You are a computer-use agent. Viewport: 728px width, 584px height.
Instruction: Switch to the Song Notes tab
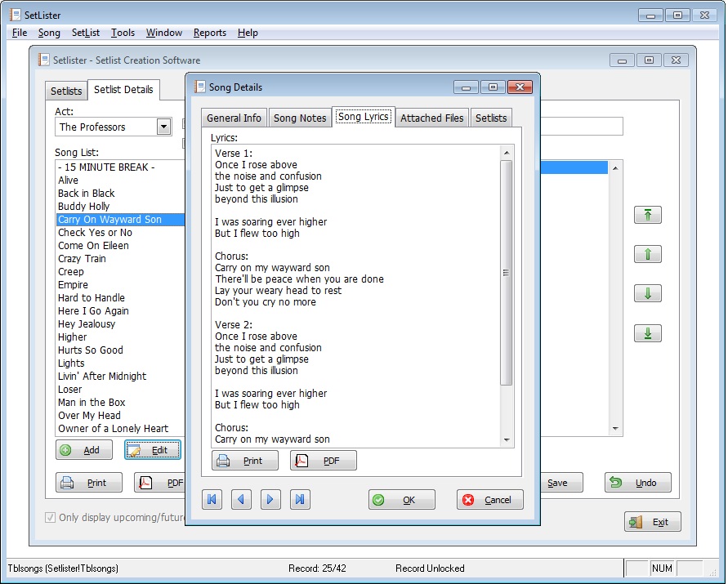(299, 118)
